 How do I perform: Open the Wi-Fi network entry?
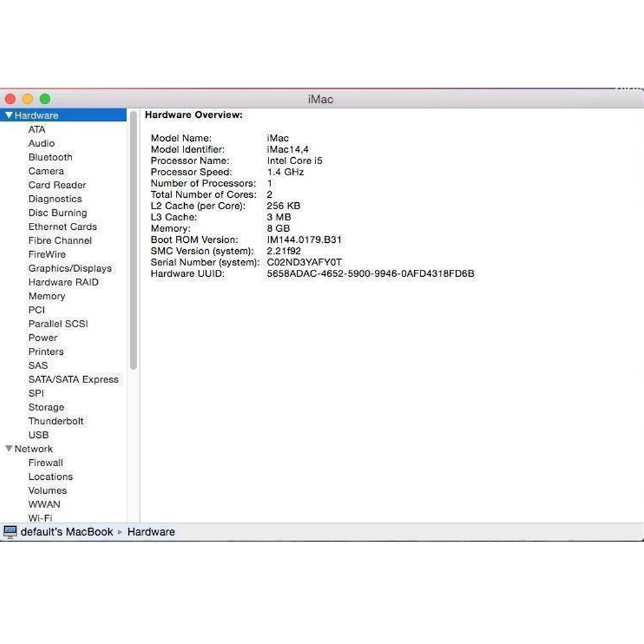click(x=40, y=518)
